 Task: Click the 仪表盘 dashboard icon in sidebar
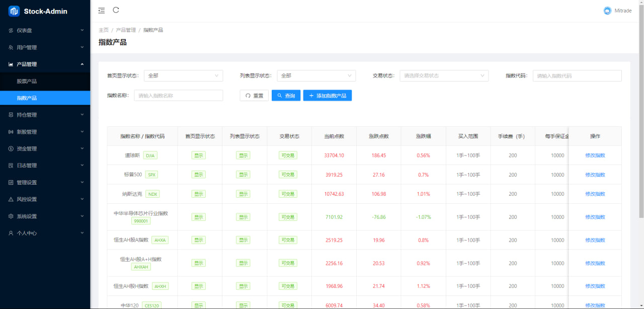tap(11, 31)
